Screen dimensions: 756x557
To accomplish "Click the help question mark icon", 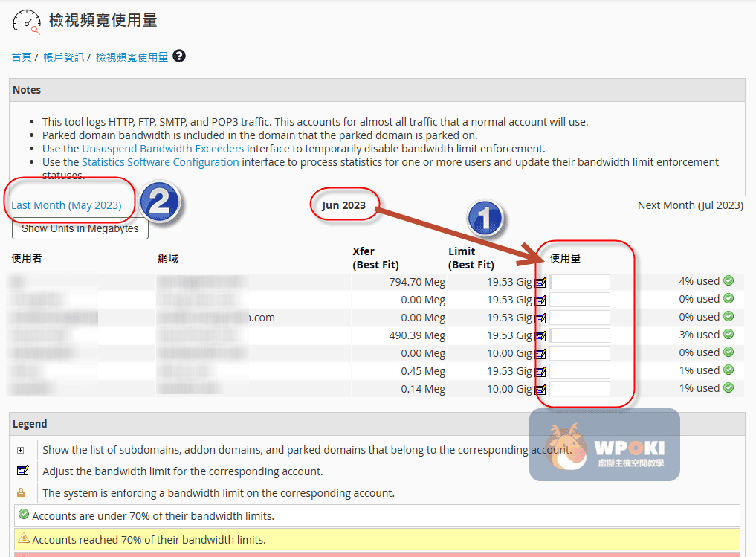I will click(x=179, y=57).
